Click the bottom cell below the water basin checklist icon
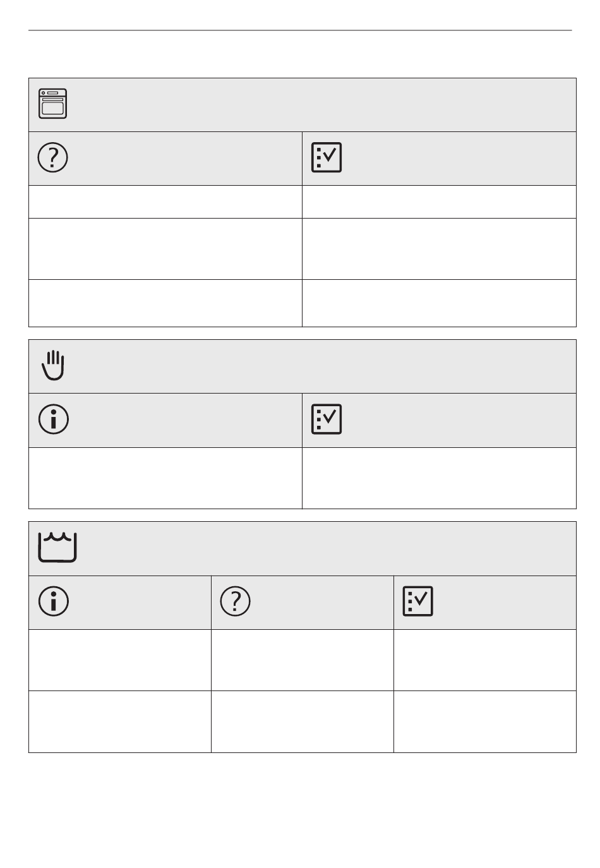This screenshot has width=600, height=868. click(485, 721)
